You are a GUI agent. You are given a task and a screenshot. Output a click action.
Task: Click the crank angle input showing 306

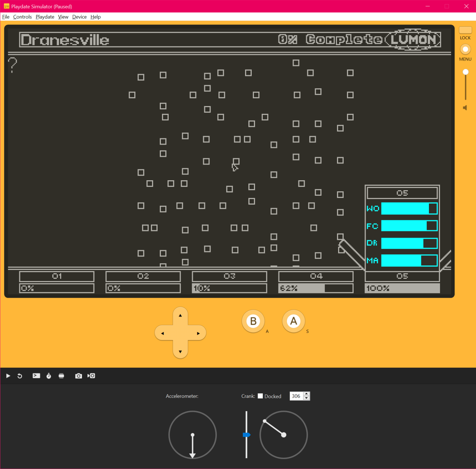[296, 396]
